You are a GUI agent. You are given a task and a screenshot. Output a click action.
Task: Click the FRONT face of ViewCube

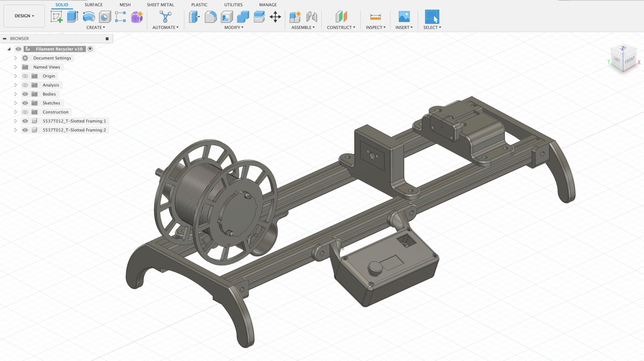[629, 60]
